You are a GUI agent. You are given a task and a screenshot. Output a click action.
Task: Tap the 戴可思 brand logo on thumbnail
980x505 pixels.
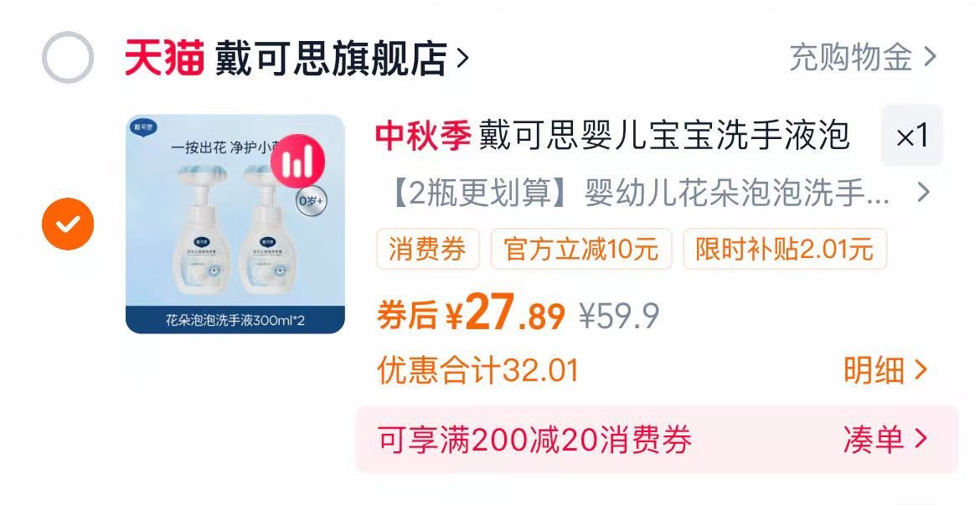click(x=144, y=128)
